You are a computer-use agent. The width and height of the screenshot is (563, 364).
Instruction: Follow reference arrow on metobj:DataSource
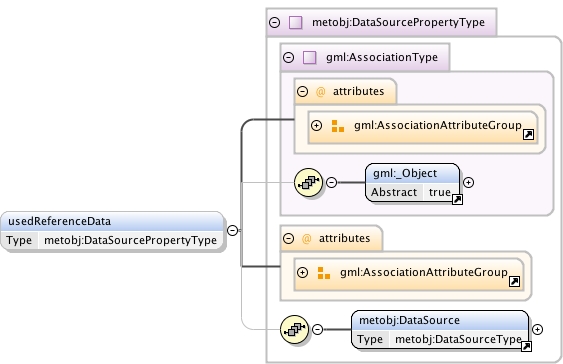click(526, 346)
